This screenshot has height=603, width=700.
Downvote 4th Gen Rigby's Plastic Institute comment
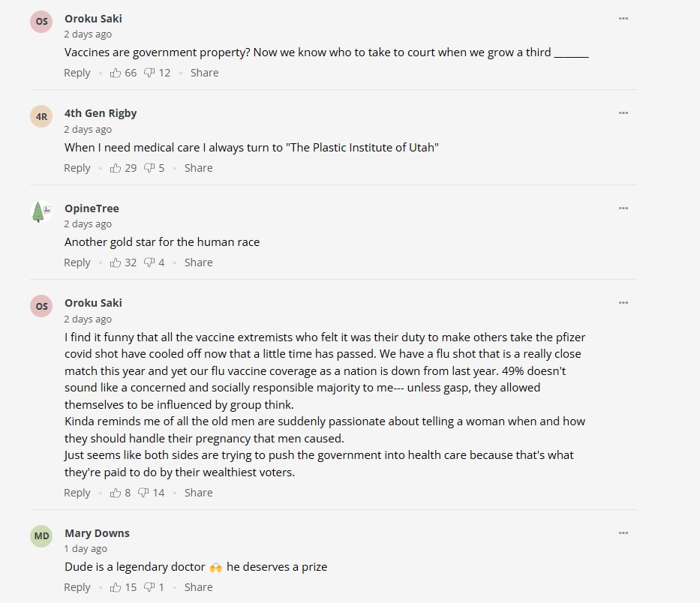coord(149,168)
